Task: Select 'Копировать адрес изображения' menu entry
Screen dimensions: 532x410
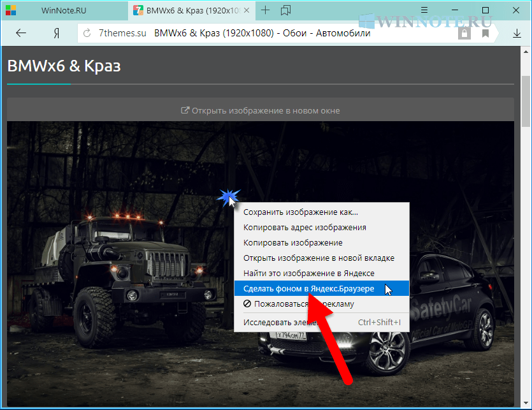Action: tap(305, 228)
